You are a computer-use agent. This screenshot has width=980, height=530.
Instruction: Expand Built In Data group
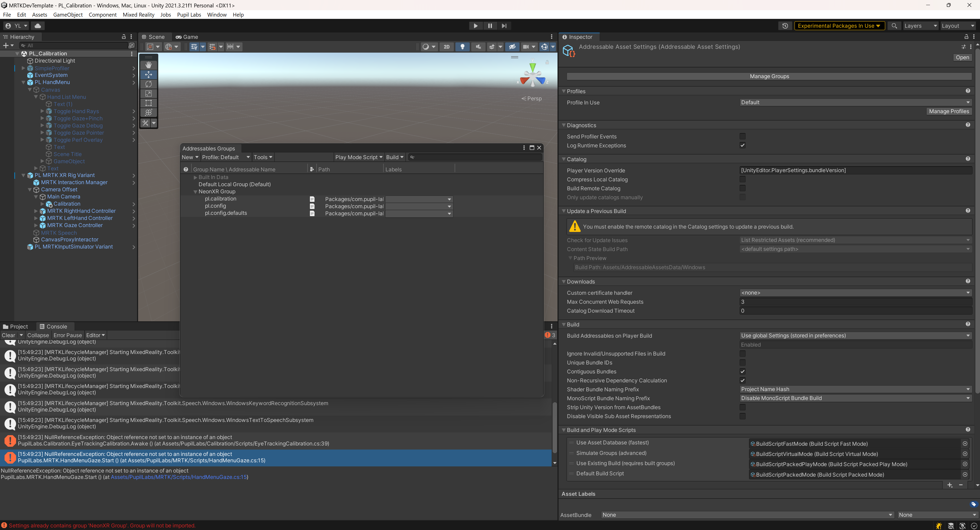coord(196,177)
